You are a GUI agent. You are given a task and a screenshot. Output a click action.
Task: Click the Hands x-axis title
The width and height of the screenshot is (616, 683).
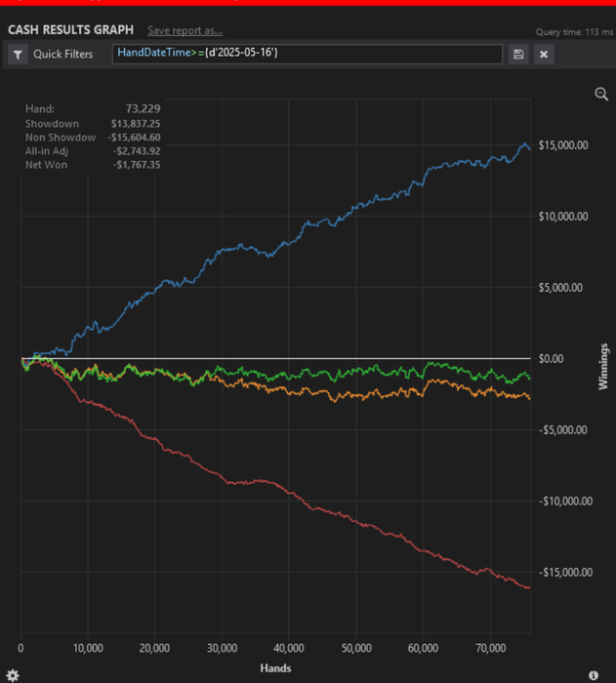[275, 668]
